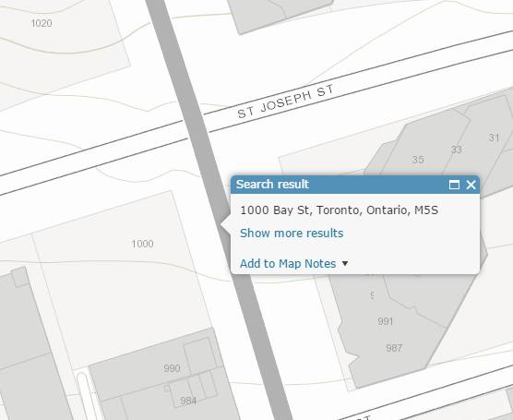Click building number 35 on the map
Image resolution: width=513 pixels, height=420 pixels.
click(x=418, y=160)
